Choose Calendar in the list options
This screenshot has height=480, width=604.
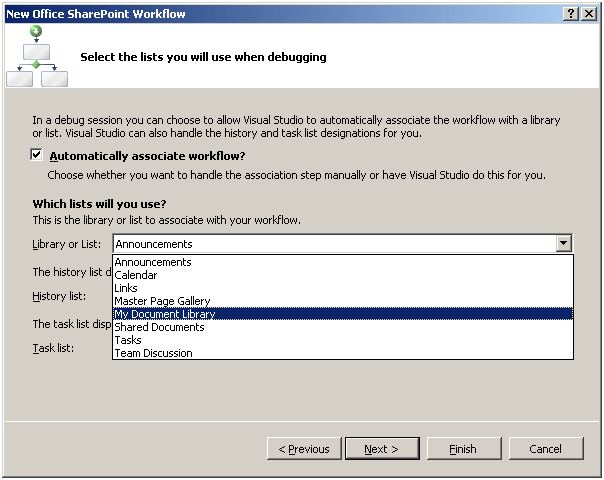[x=136, y=275]
